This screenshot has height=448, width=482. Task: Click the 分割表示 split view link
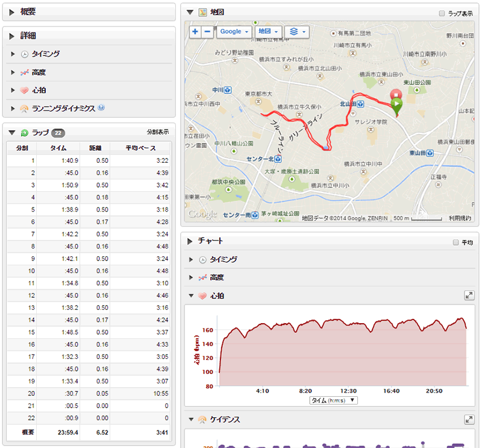(x=158, y=132)
